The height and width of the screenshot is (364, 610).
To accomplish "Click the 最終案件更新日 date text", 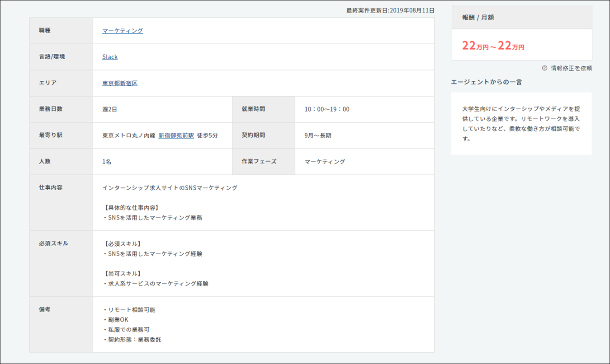I will (390, 10).
